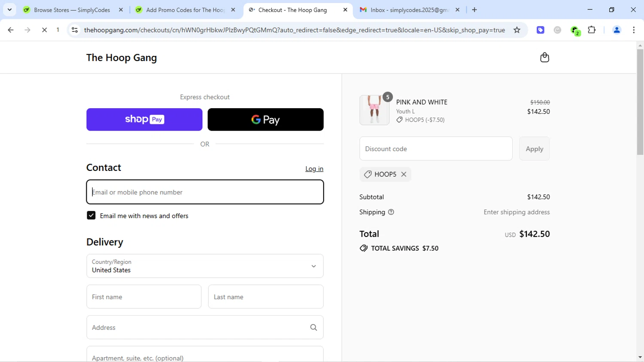
Task: Click the blue tag extension icon
Action: (x=541, y=30)
